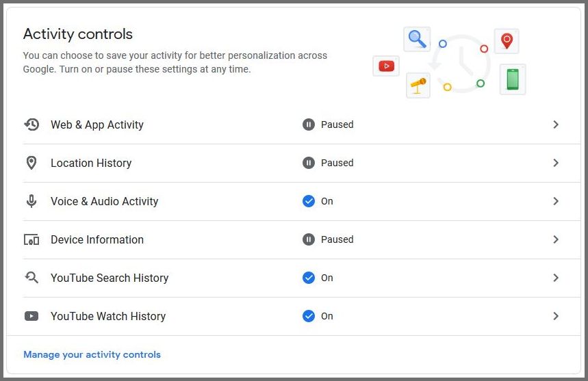588x381 pixels.
Task: Expand the Device Information chevron arrow
Action: (x=556, y=239)
